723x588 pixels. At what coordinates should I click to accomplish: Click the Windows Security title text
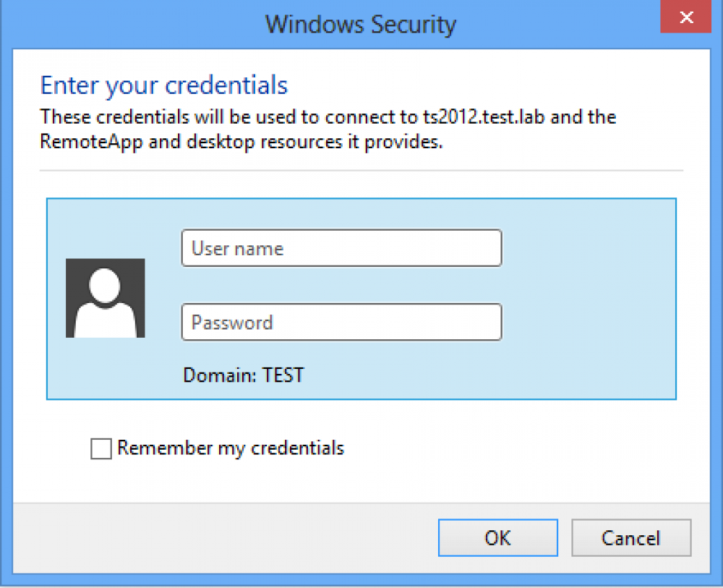click(361, 25)
